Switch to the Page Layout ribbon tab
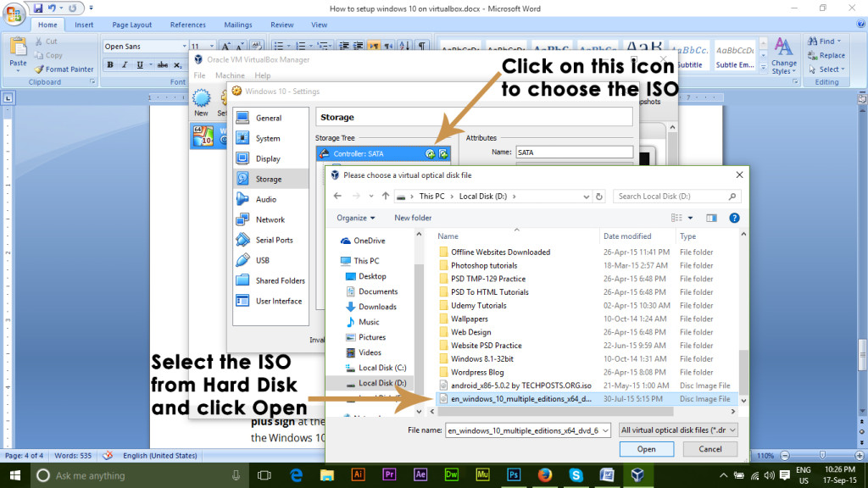Screen dimensions: 868x488 131,25
